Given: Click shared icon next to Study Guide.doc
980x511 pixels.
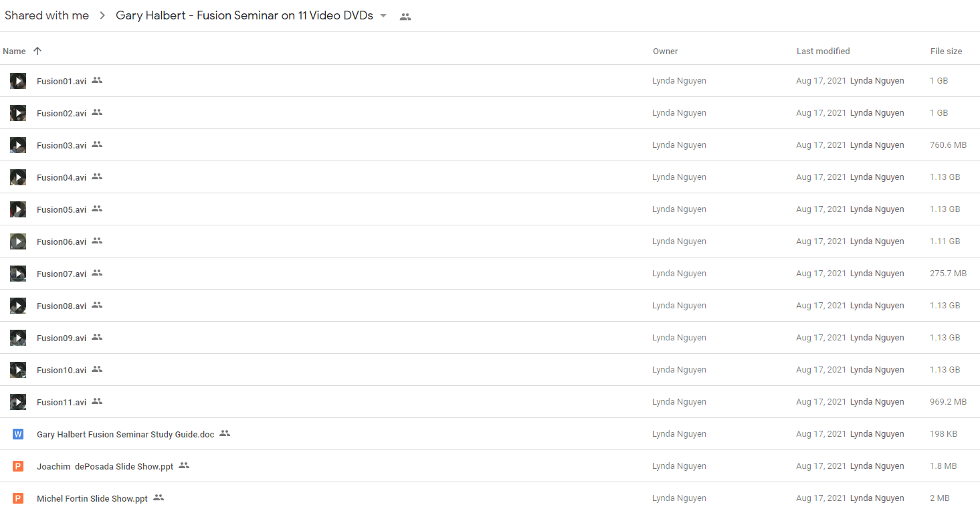Looking at the screenshot, I should click(225, 433).
